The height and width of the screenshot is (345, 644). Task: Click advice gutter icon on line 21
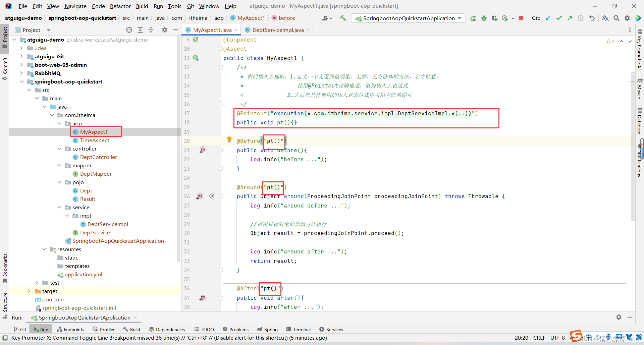(x=203, y=150)
